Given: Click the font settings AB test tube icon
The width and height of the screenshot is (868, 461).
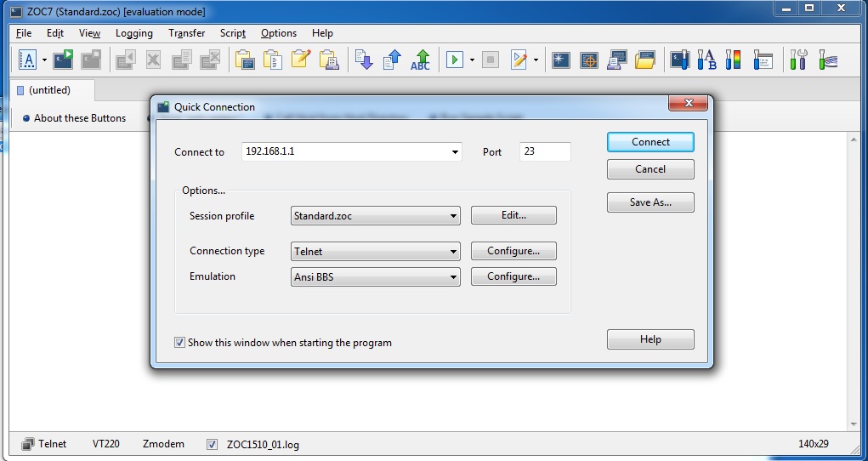Looking at the screenshot, I should coord(707,60).
